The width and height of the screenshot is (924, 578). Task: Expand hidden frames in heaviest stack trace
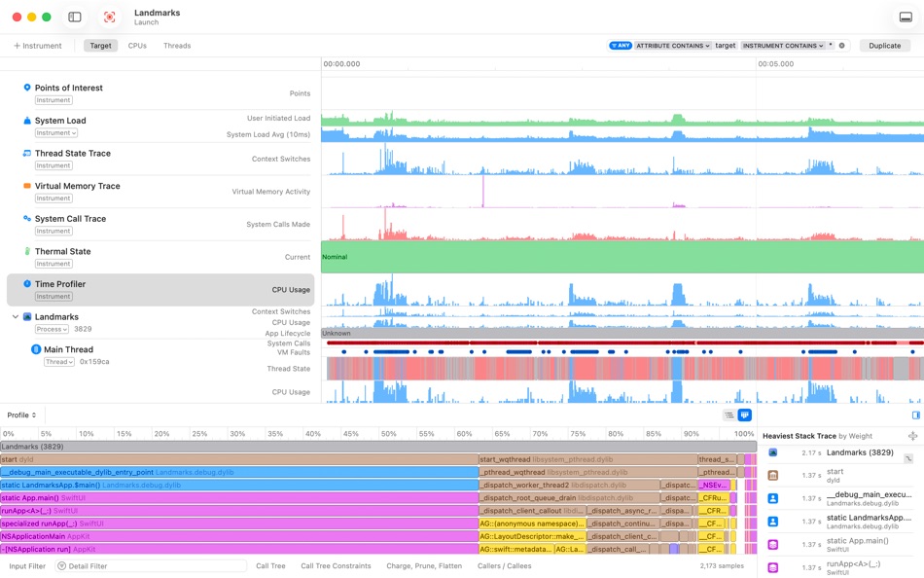pyautogui.click(x=908, y=458)
